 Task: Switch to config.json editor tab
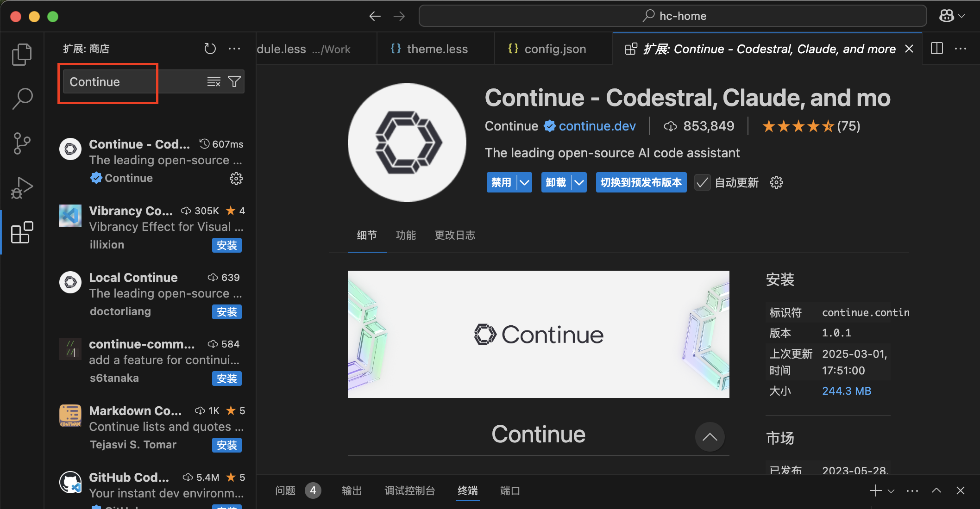coord(553,49)
